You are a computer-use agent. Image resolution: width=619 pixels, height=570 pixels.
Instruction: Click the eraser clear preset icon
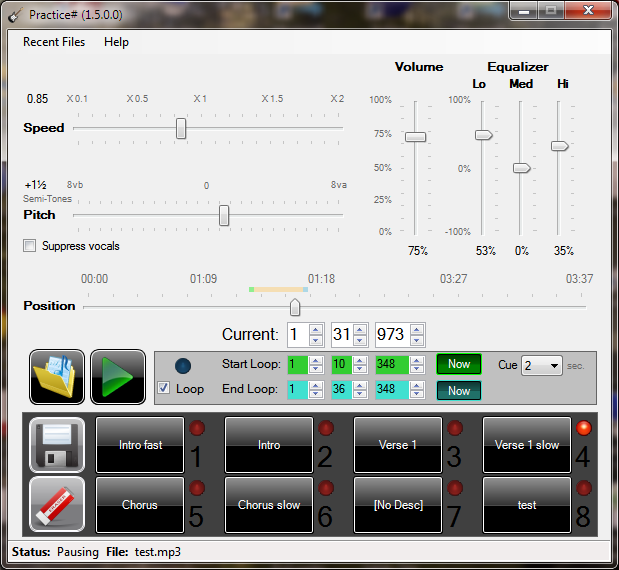click(57, 503)
